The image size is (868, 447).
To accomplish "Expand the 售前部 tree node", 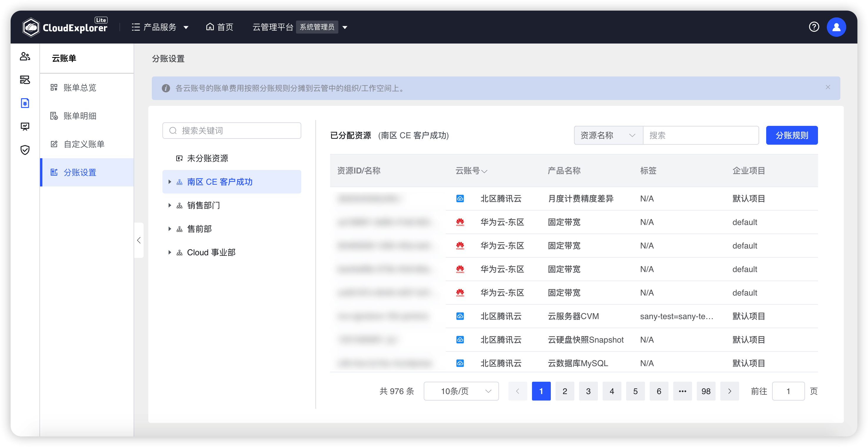I will coord(170,229).
